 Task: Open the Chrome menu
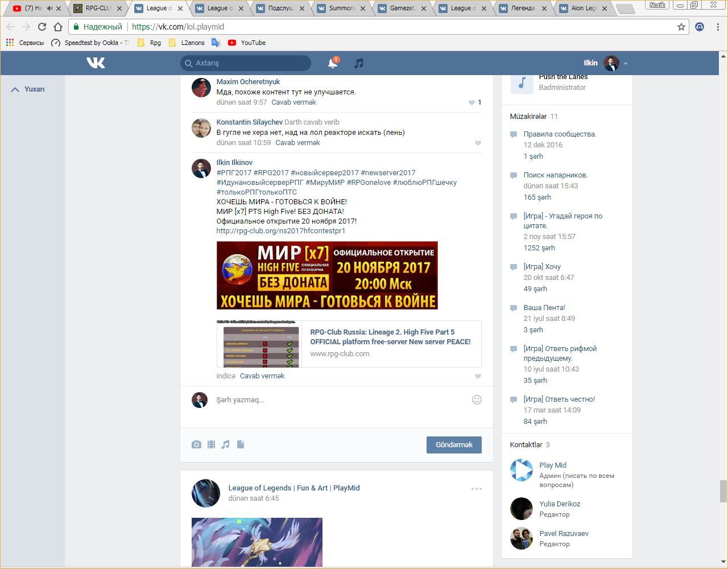coord(718,27)
